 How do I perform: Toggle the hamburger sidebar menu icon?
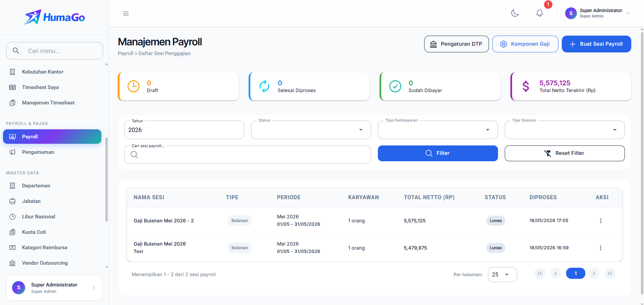click(126, 13)
